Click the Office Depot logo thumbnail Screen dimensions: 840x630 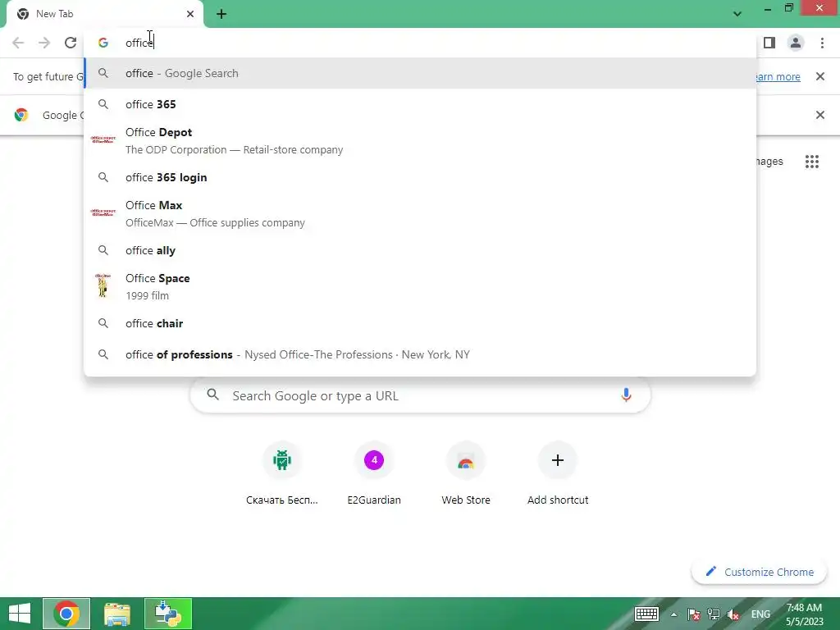click(103, 139)
